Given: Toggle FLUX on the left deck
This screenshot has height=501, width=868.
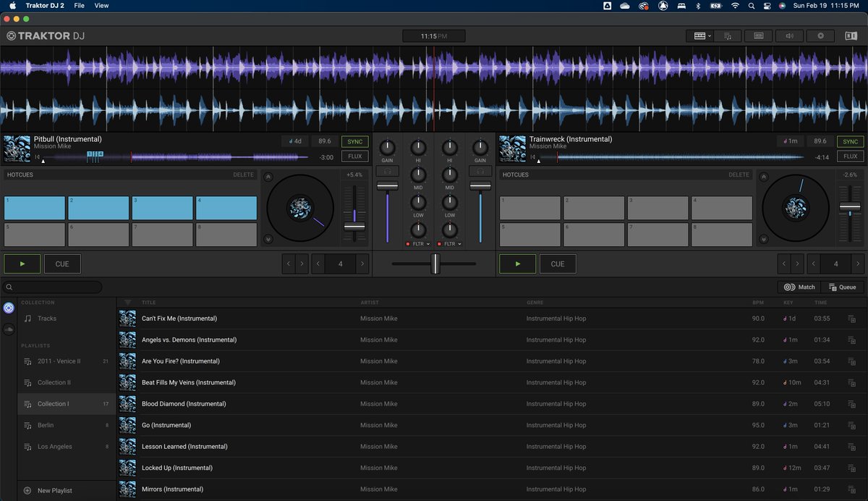Looking at the screenshot, I should click(x=354, y=156).
